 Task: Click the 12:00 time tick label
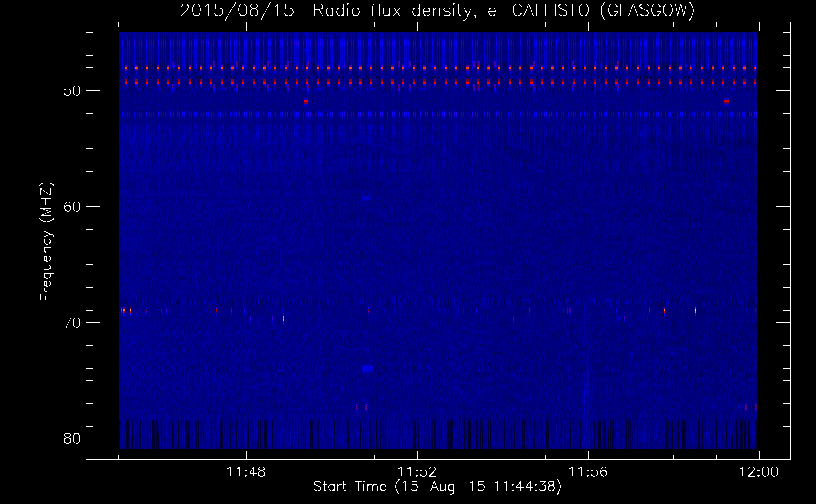[759, 472]
